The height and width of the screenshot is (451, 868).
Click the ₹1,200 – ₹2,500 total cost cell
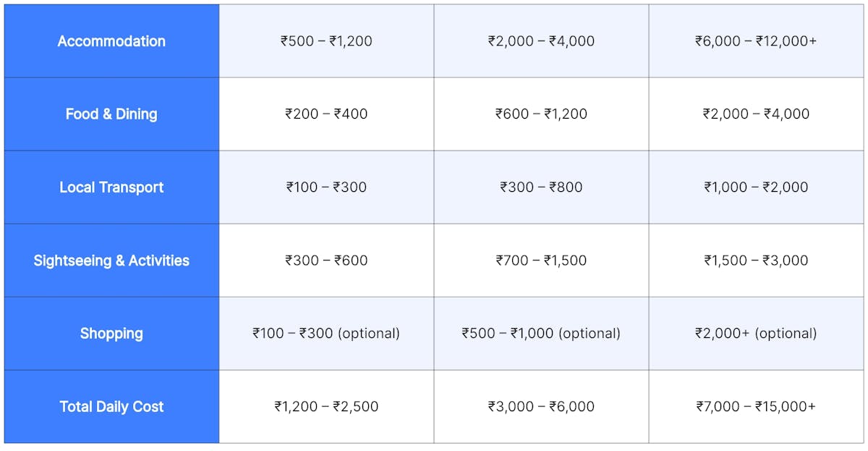coord(326,407)
